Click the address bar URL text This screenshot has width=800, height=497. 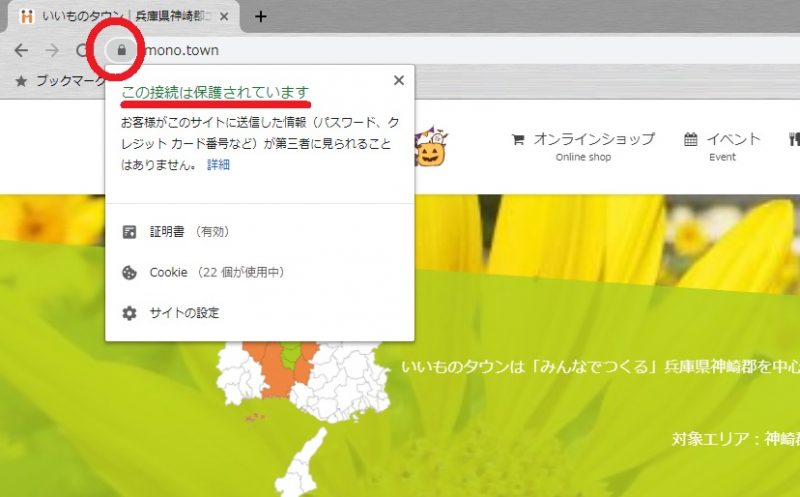pos(180,50)
